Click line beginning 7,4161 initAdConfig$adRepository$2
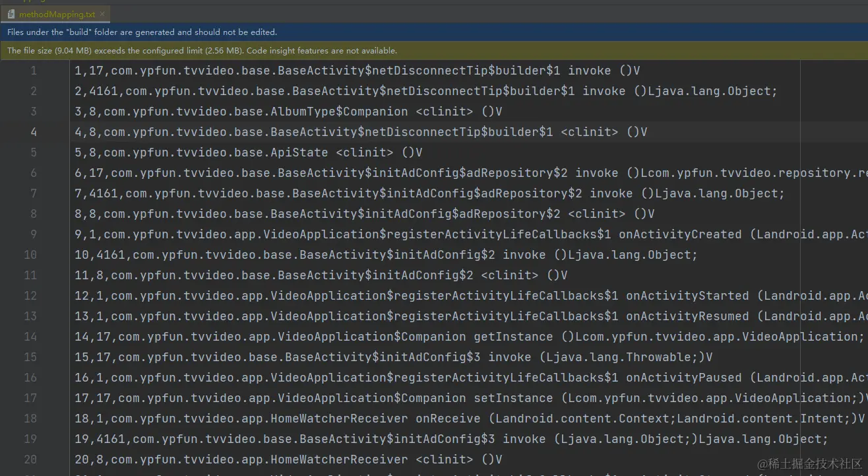The height and width of the screenshot is (476, 868). pos(429,193)
